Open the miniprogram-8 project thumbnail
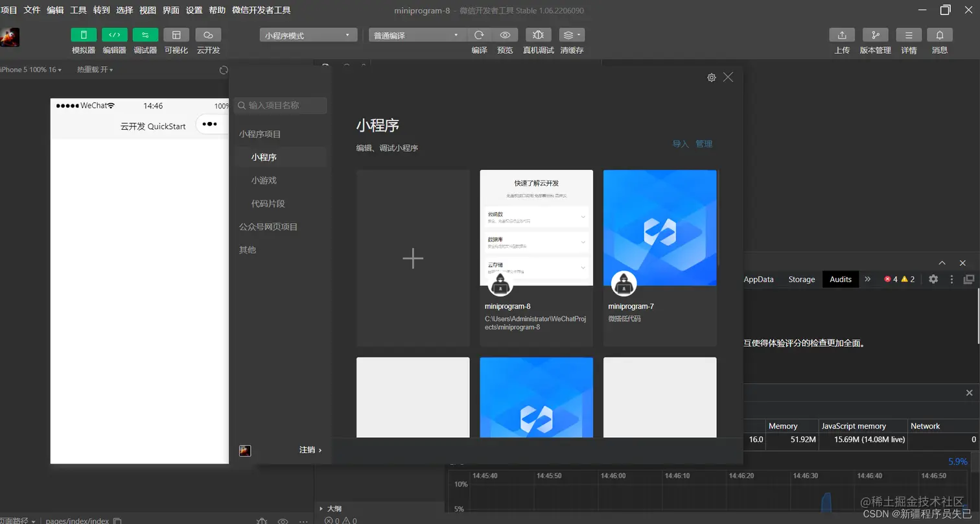The image size is (980, 524). [536, 228]
